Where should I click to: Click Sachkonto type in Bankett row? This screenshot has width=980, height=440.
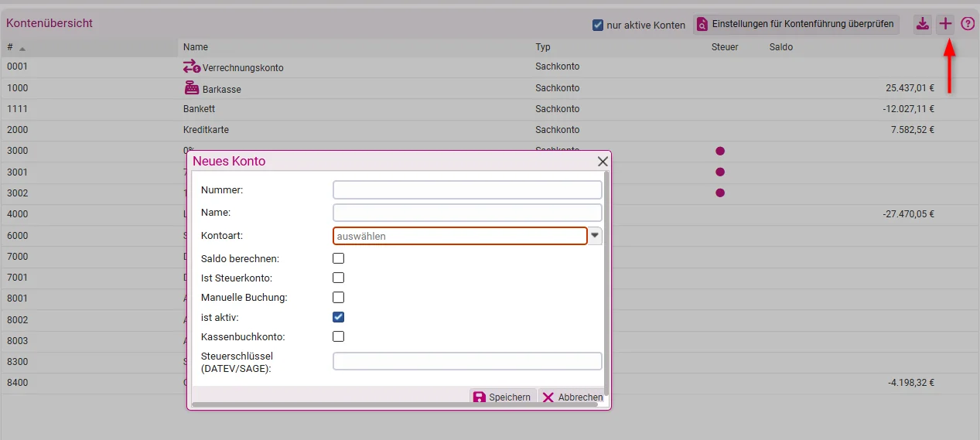[557, 109]
